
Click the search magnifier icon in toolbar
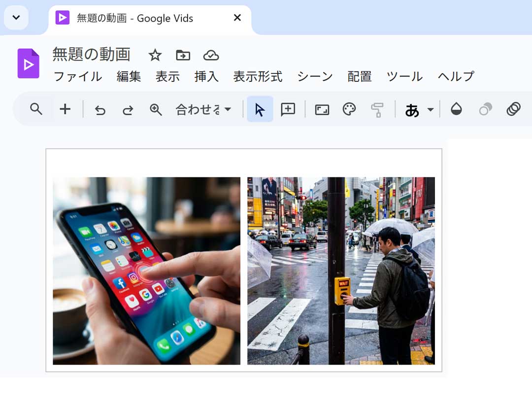pos(36,109)
